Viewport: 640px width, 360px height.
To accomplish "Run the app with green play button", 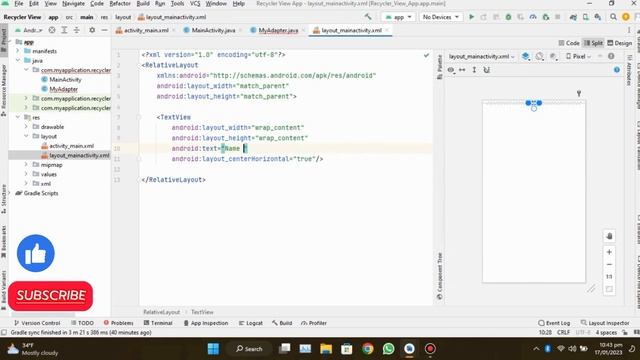I will coord(471,17).
